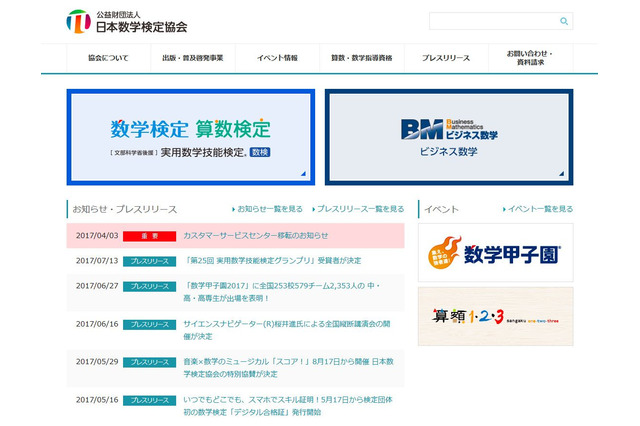Click the 日本数学検定協会 logo

point(127,22)
